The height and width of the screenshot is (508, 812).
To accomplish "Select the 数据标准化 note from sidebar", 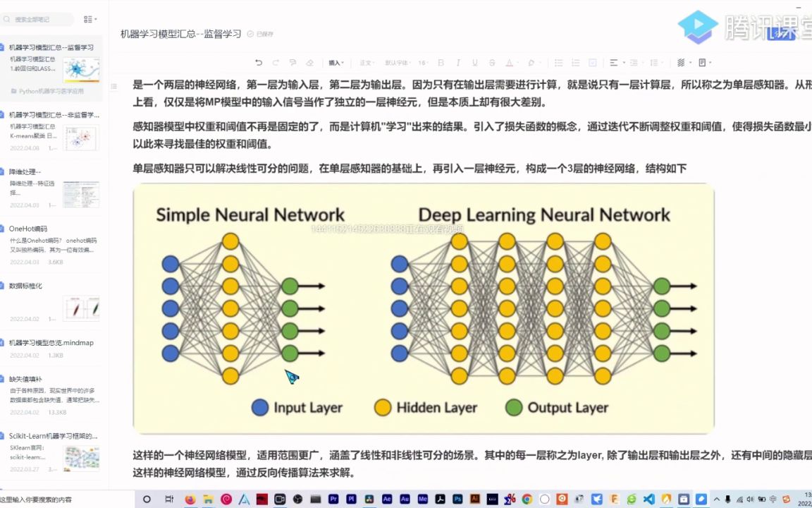I will (26, 286).
